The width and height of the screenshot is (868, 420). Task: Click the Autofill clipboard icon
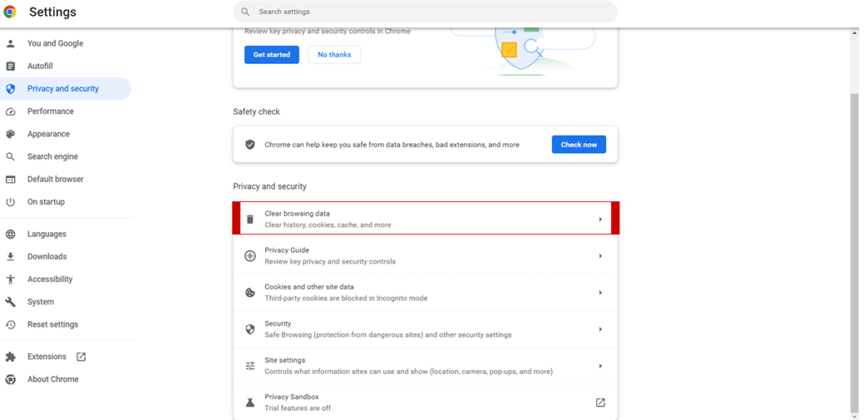point(10,66)
